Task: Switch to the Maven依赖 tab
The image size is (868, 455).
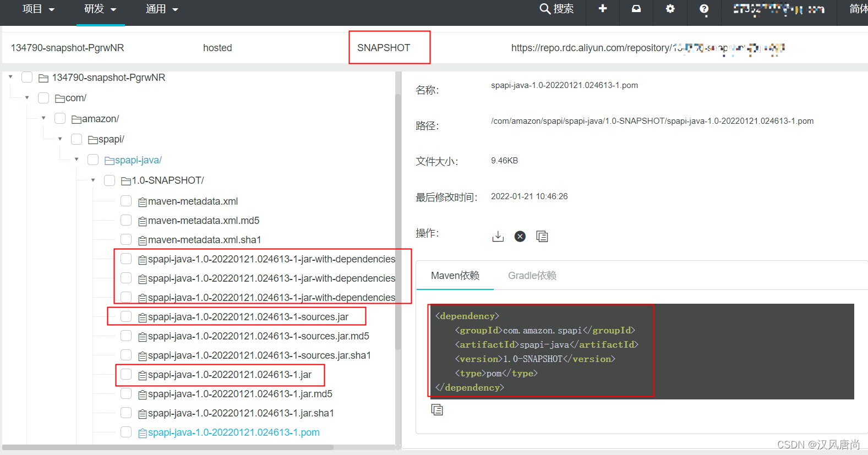Action: [x=455, y=276]
